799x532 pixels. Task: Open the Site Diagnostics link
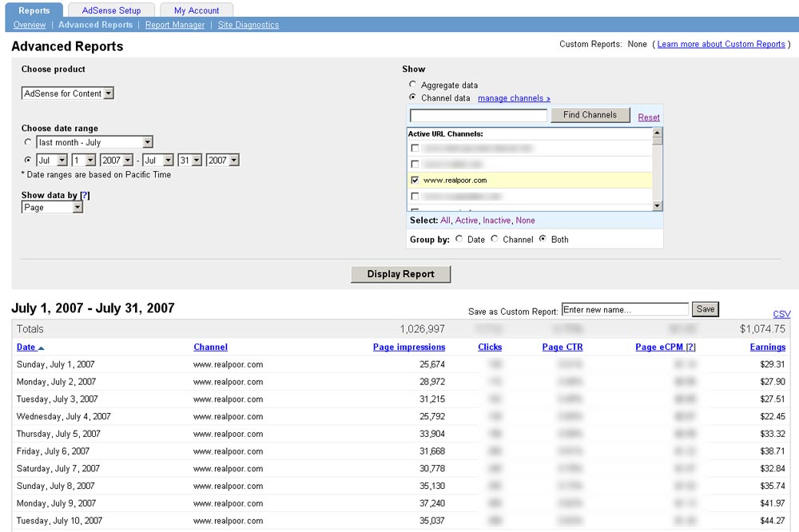(x=248, y=25)
